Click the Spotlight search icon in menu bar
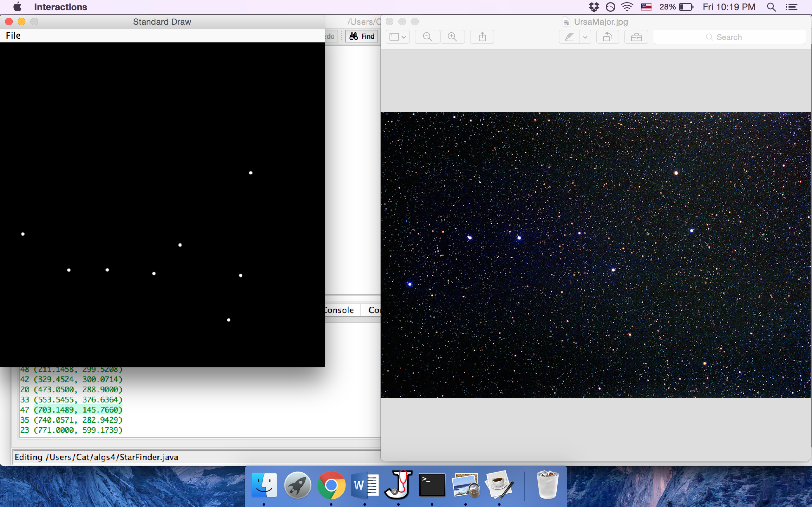 point(771,7)
